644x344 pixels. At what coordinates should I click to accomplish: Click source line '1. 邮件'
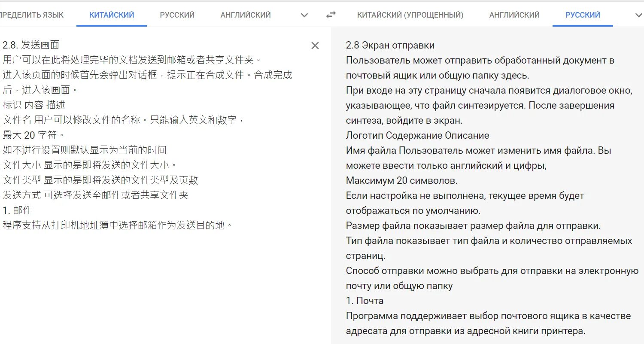pos(17,210)
